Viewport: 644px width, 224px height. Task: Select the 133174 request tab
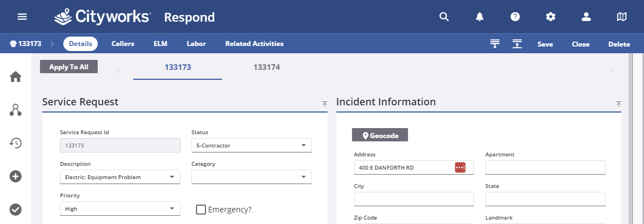266,67
